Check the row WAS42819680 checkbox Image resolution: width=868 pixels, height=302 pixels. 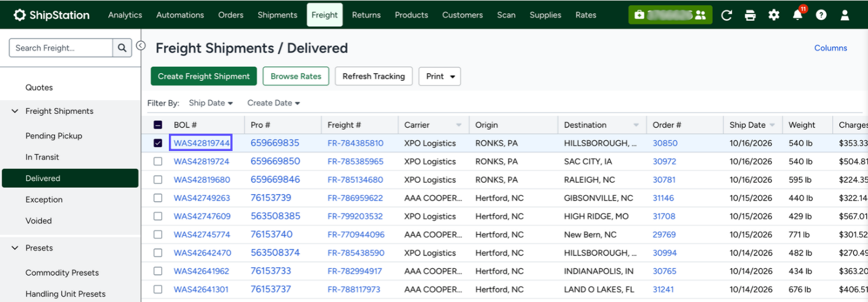[x=158, y=180]
